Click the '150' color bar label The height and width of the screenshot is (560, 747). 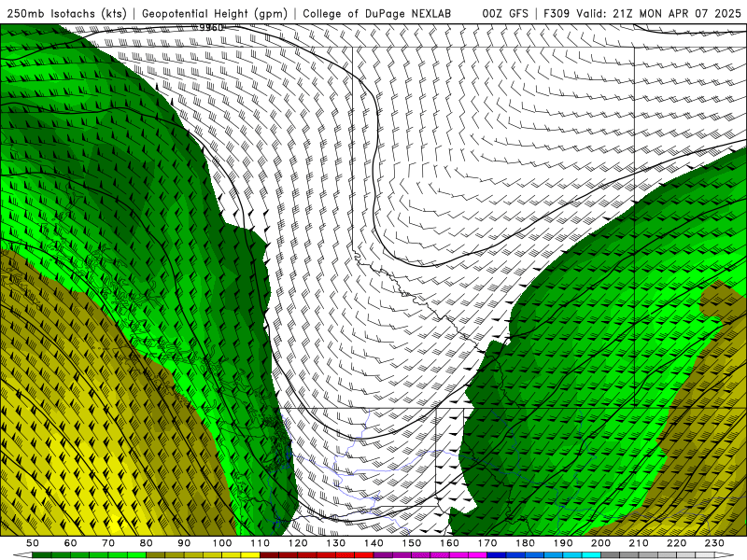(411, 543)
